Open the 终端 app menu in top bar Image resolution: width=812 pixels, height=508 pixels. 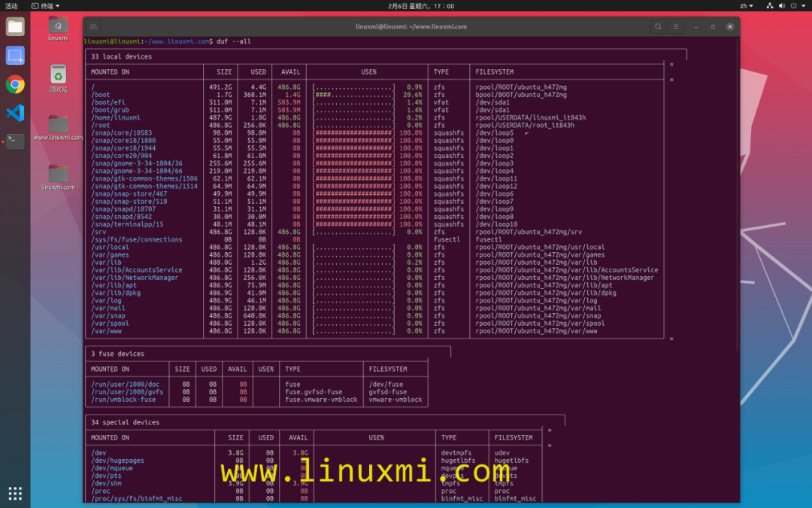pos(46,6)
